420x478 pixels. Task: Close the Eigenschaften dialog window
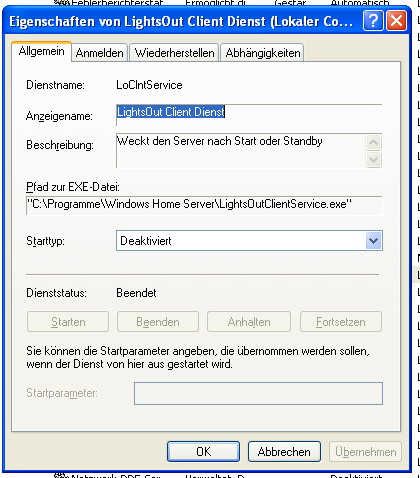[x=396, y=21]
